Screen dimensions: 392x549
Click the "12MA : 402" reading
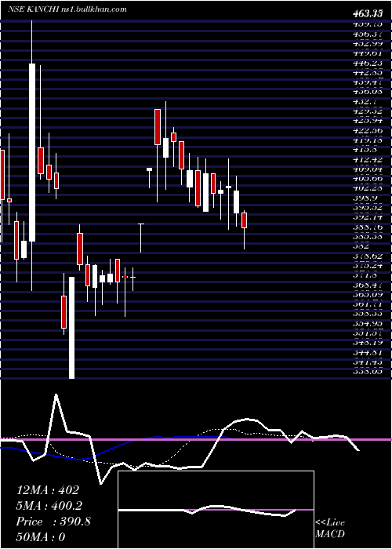[x=47, y=490]
